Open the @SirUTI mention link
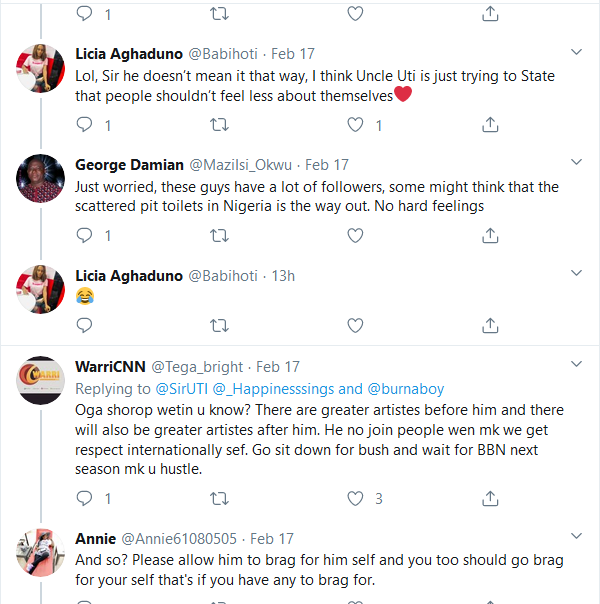The width and height of the screenshot is (600, 604). (180, 389)
